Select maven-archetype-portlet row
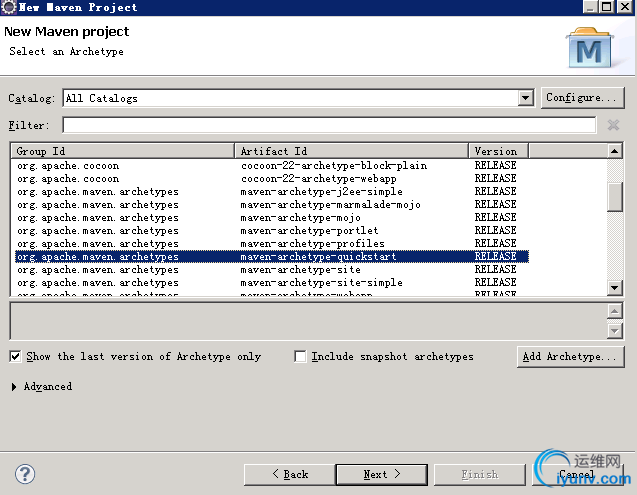637x495 pixels. point(272,230)
